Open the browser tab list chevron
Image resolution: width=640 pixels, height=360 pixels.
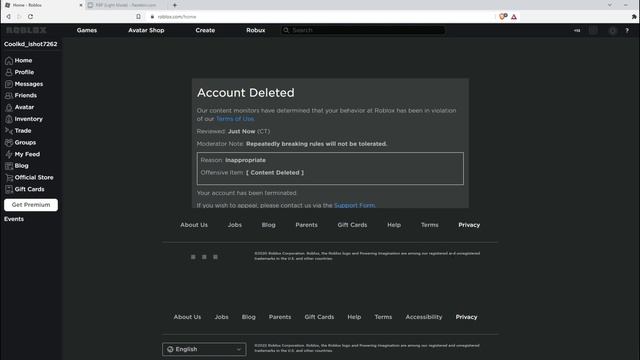(x=610, y=5)
